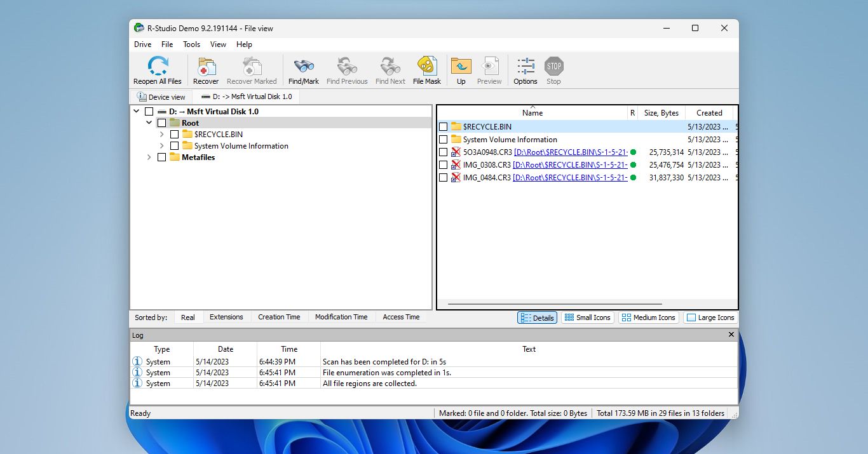The image size is (868, 454).
Task: Sort file list by Name column header
Action: point(532,113)
